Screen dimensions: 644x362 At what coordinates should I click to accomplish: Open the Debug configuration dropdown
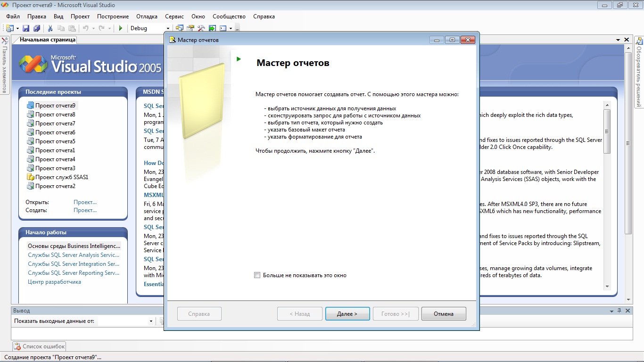click(x=168, y=28)
